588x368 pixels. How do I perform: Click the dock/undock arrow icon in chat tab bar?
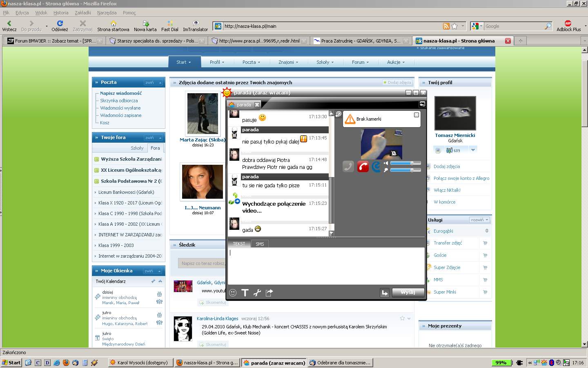422,104
